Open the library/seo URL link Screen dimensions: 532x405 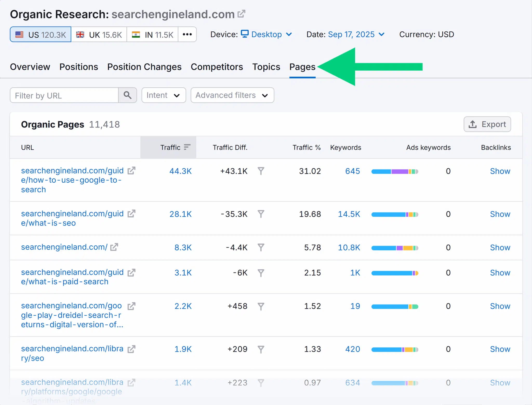pyautogui.click(x=72, y=353)
